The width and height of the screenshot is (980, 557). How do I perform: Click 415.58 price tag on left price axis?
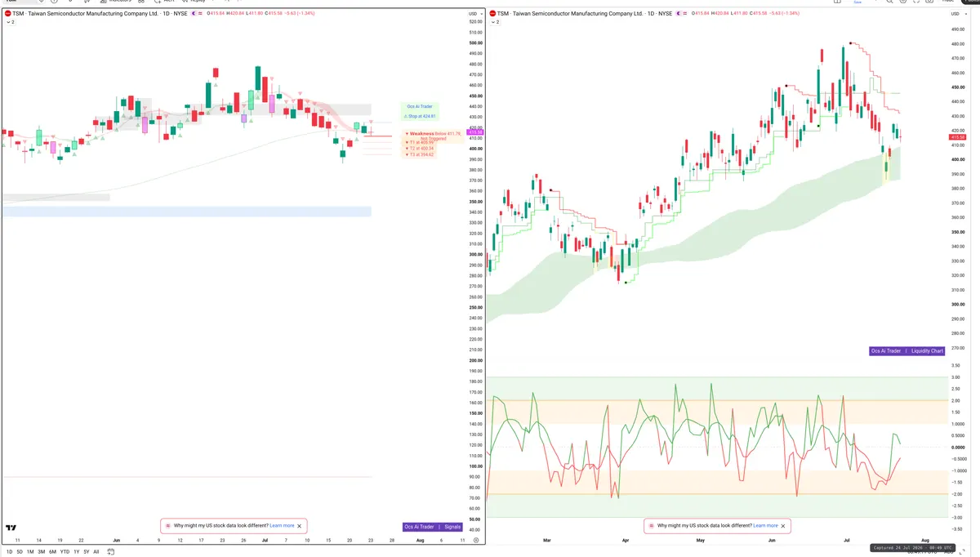point(475,132)
